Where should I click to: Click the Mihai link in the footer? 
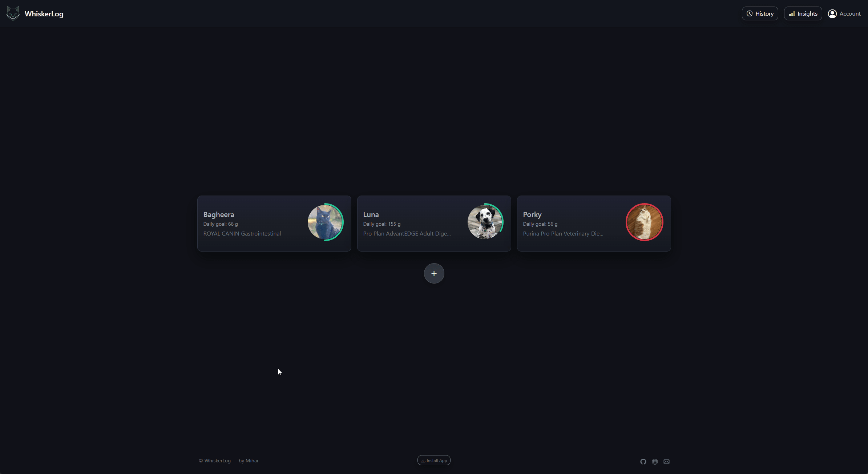click(x=251, y=461)
